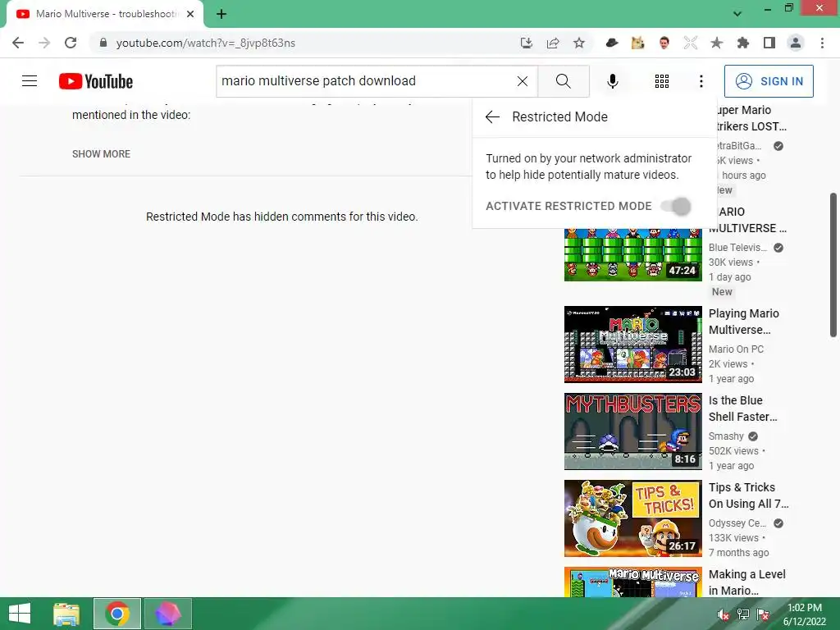Viewport: 840px width, 630px height.
Task: Click the muted volume tray icon
Action: coord(724,614)
